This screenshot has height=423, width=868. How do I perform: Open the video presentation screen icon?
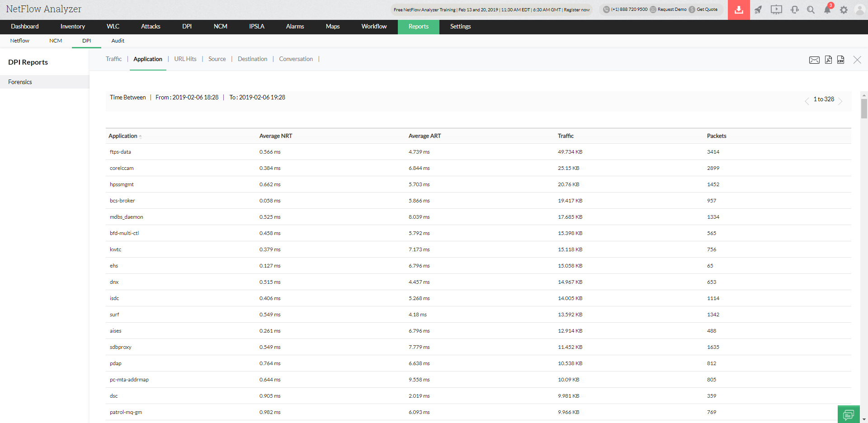(x=776, y=10)
